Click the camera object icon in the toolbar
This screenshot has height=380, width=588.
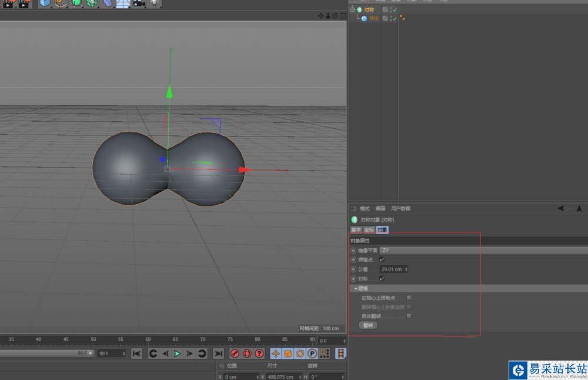click(138, 4)
